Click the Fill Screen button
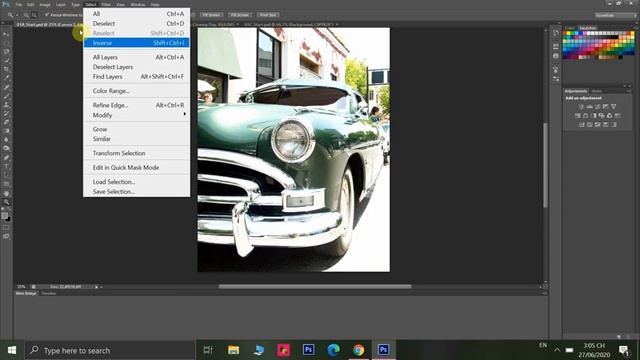 click(x=240, y=15)
